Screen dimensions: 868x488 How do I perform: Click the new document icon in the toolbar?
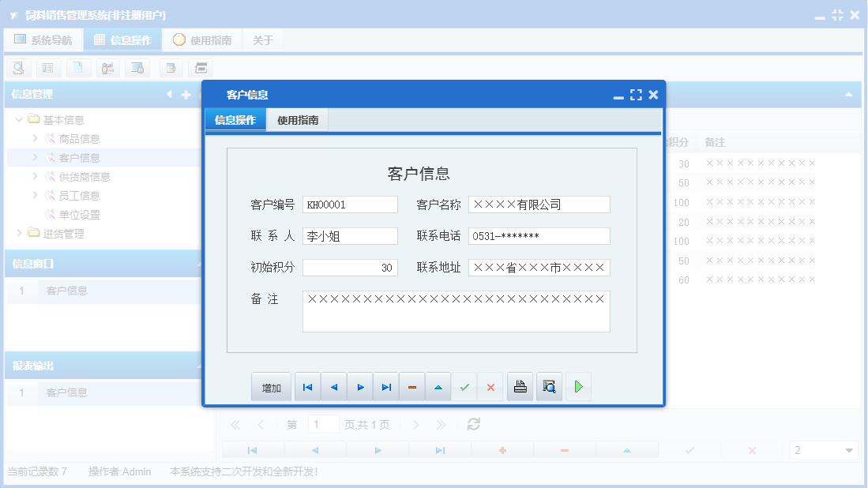(77, 68)
